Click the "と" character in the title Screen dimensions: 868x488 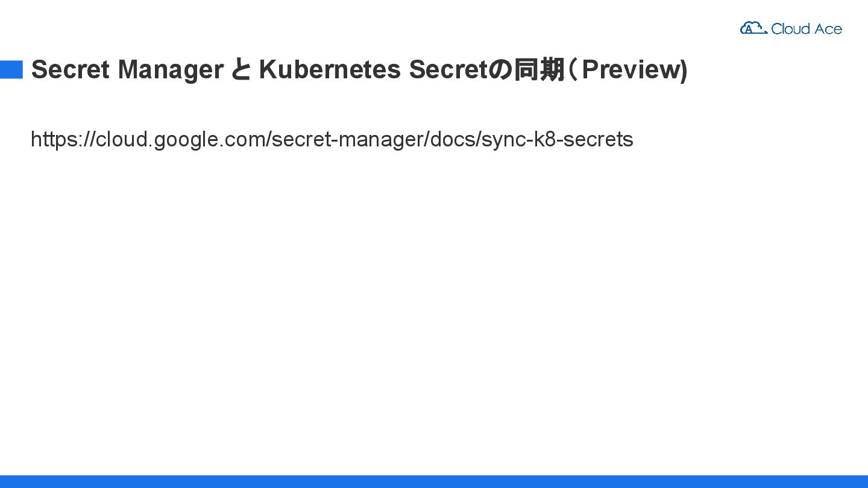241,70
